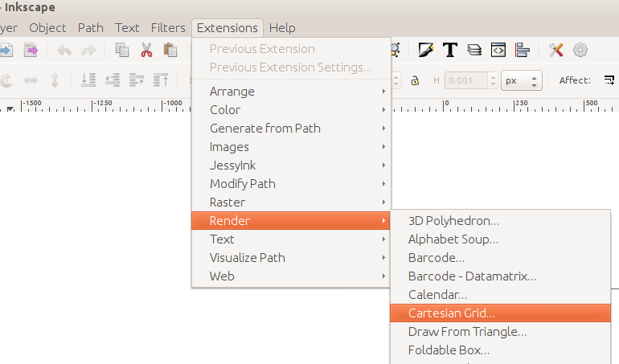Click the greyed Previous Extension entry
The height and width of the screenshot is (364, 619).
pyautogui.click(x=291, y=49)
